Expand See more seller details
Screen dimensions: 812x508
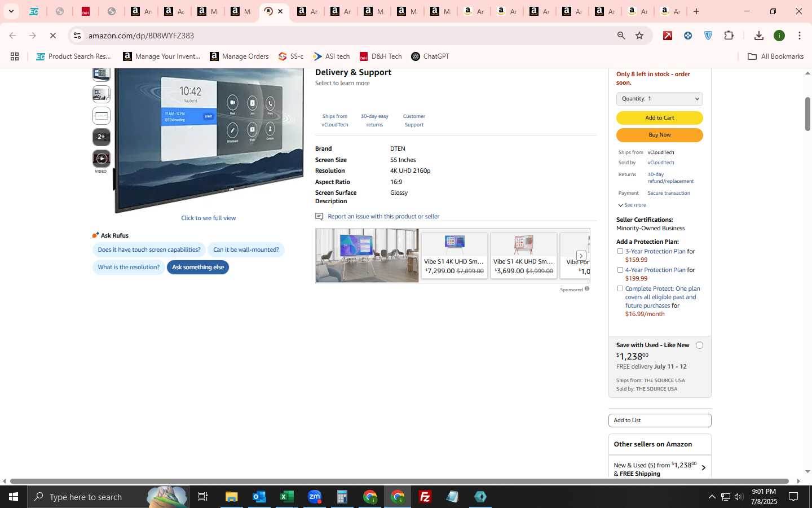tap(632, 205)
